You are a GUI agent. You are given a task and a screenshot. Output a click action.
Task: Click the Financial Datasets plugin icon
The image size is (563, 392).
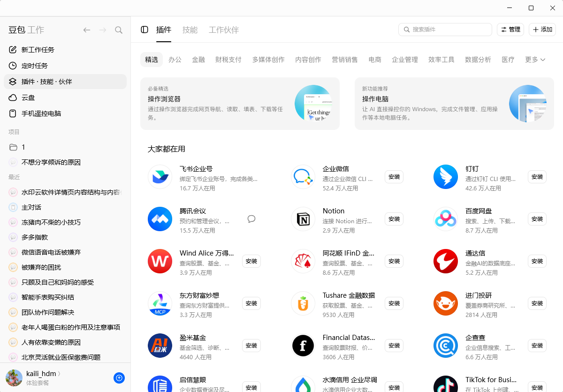tap(303, 346)
